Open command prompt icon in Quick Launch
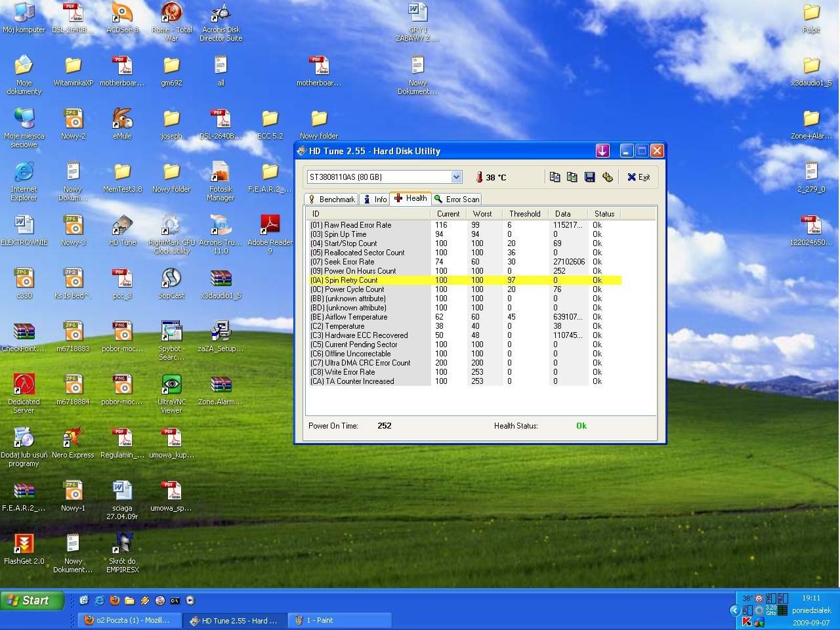This screenshot has width=840, height=630. [175, 600]
